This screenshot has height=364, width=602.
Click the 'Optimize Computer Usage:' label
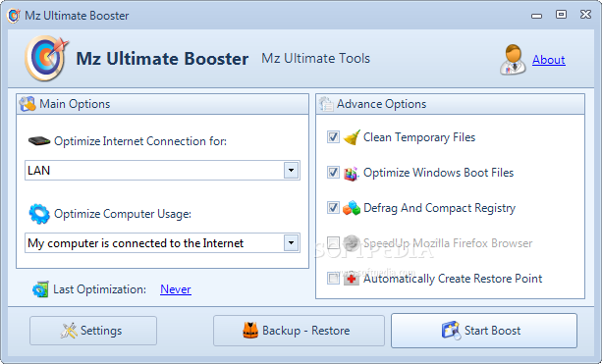click(x=123, y=214)
